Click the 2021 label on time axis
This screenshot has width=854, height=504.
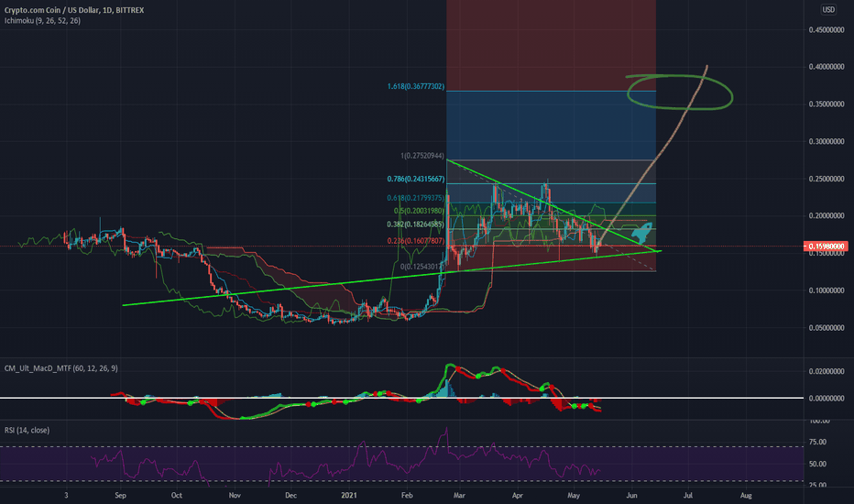point(348,495)
